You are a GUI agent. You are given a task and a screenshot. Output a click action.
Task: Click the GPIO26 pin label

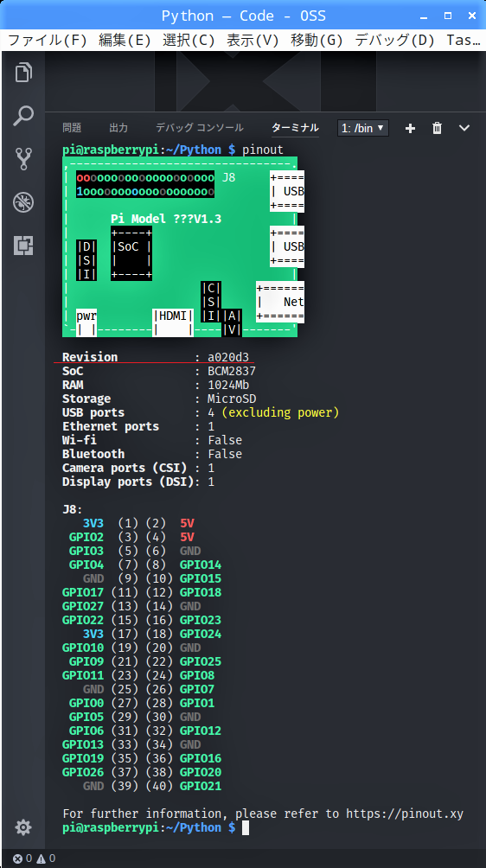tap(83, 772)
